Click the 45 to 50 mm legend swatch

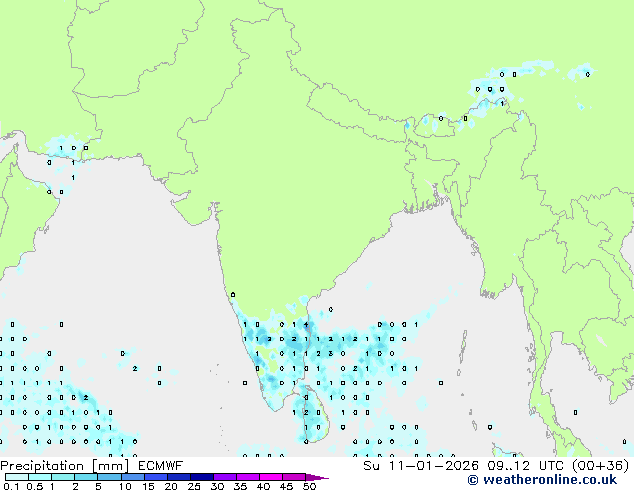294,477
